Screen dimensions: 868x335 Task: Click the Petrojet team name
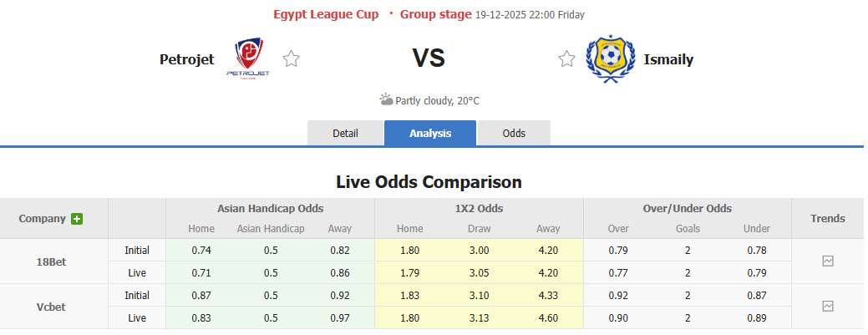click(x=187, y=59)
